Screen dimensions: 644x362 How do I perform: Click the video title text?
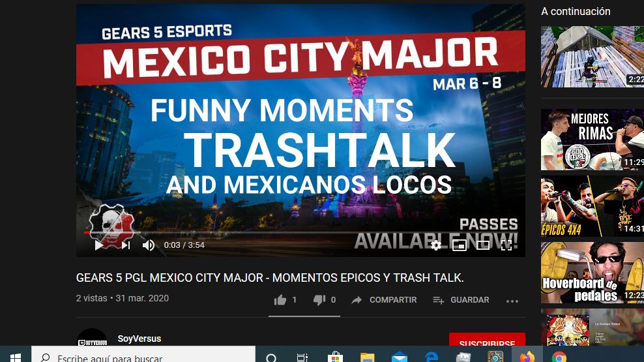(270, 278)
